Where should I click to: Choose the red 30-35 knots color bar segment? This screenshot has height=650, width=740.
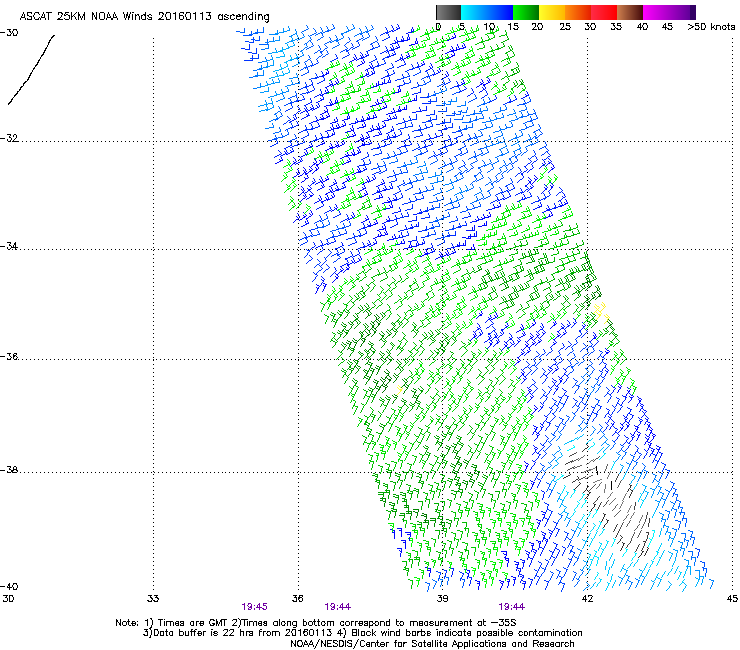[604, 12]
